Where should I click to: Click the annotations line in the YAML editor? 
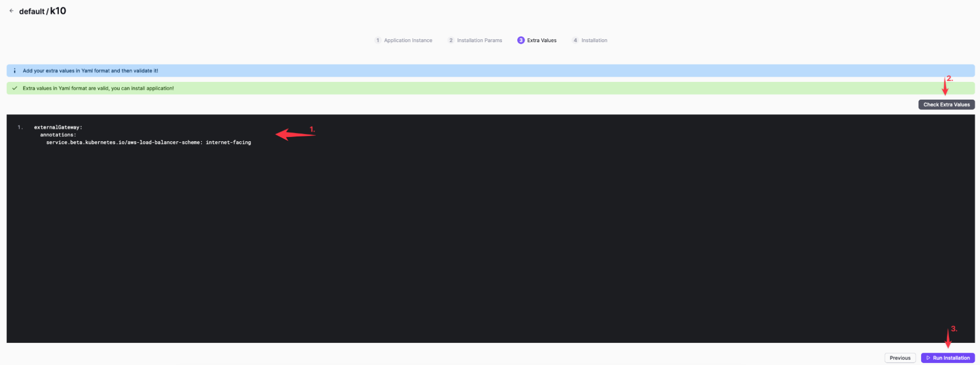point(58,135)
